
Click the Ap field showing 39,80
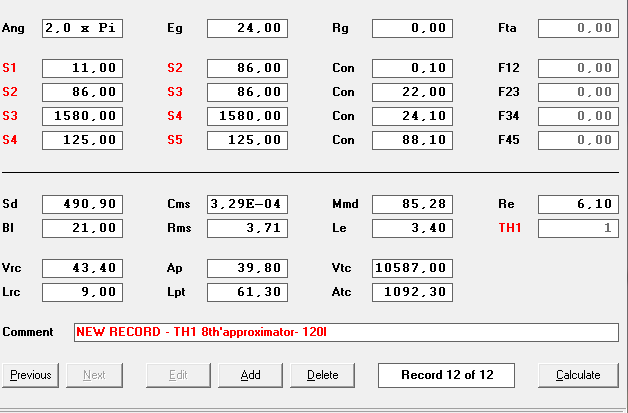(248, 269)
